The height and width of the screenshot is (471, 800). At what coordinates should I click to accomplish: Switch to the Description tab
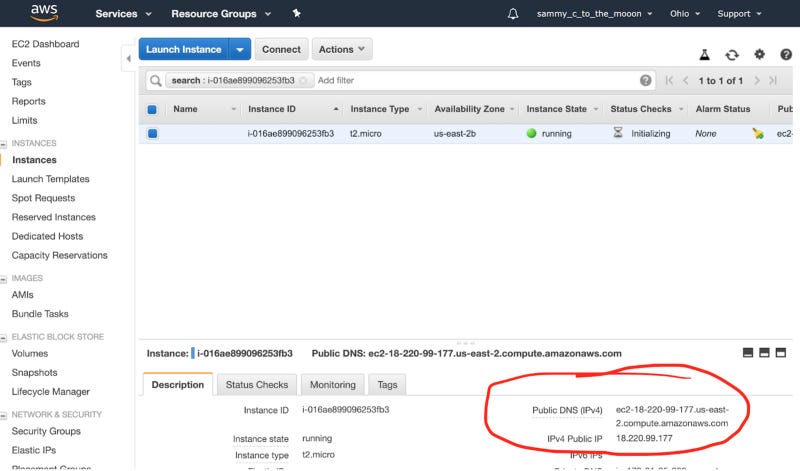[178, 385]
